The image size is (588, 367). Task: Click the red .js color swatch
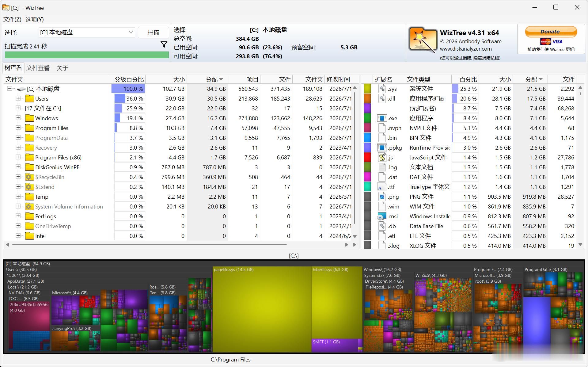(367, 157)
